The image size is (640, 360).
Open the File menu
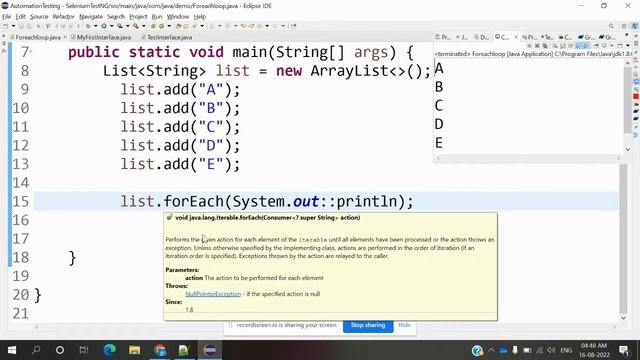click(x=7, y=16)
